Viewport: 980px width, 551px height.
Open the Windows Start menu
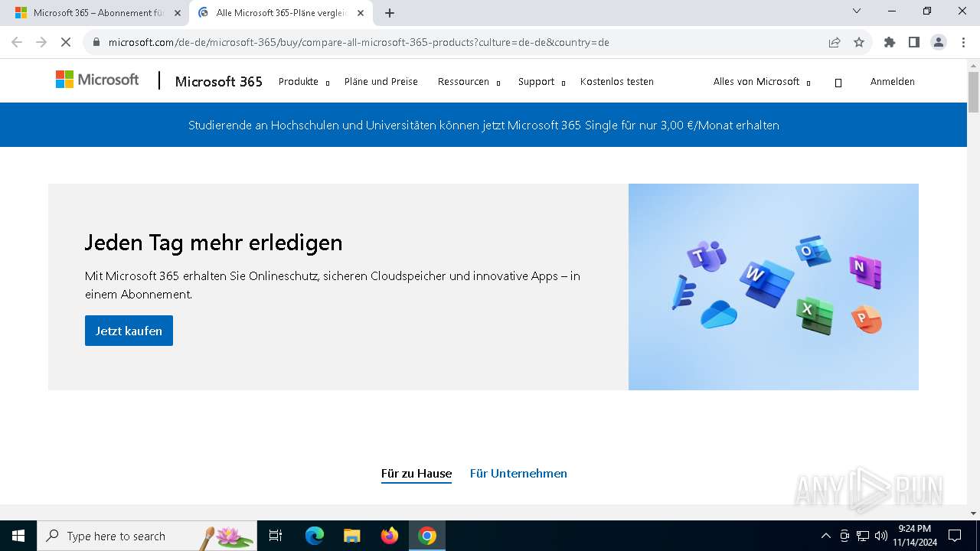pyautogui.click(x=18, y=536)
